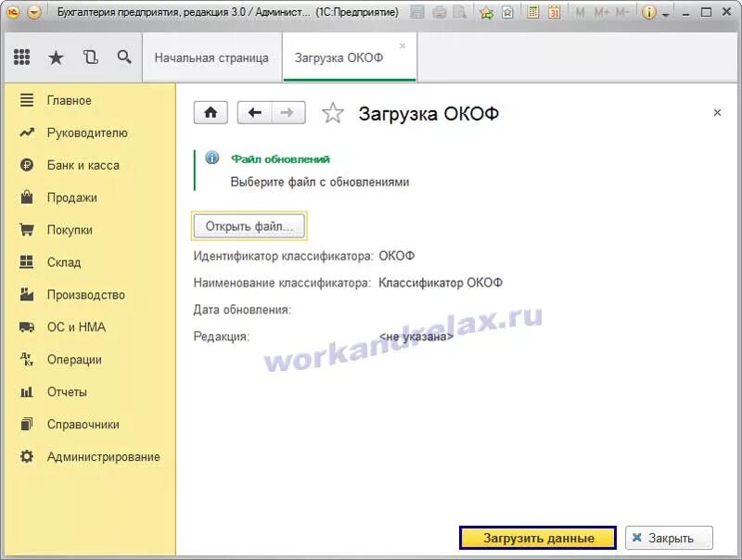This screenshot has height=560, width=742.
Task: Click the get-link icon in title bar
Action: 507,12
